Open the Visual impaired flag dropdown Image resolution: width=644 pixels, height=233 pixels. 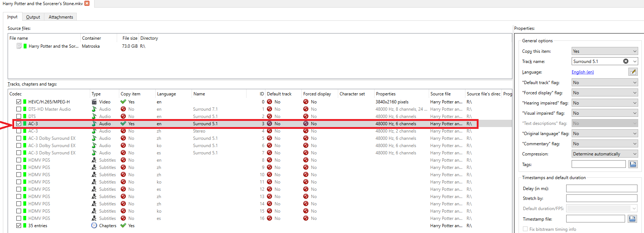tap(605, 113)
